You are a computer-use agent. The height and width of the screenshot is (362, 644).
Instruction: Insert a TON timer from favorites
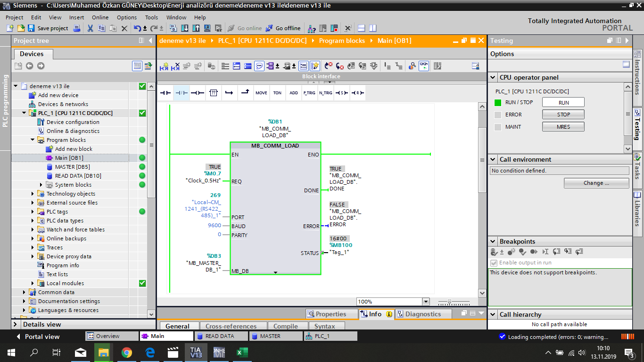pyautogui.click(x=277, y=93)
